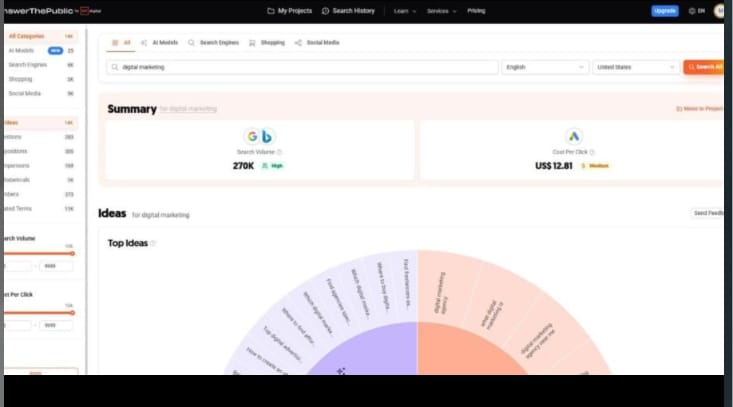Click the High search volume badge

[x=273, y=166]
